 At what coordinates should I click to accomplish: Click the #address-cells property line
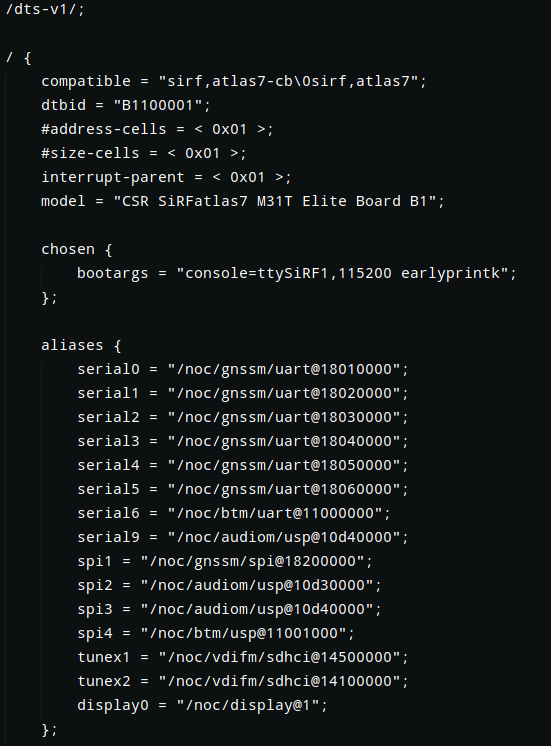click(x=157, y=129)
